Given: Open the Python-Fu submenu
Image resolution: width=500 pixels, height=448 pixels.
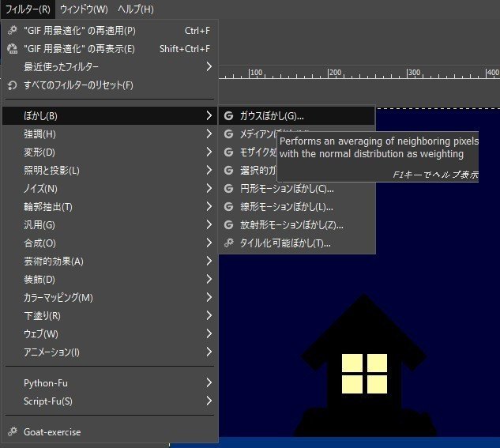Looking at the screenshot, I should coord(110,382).
